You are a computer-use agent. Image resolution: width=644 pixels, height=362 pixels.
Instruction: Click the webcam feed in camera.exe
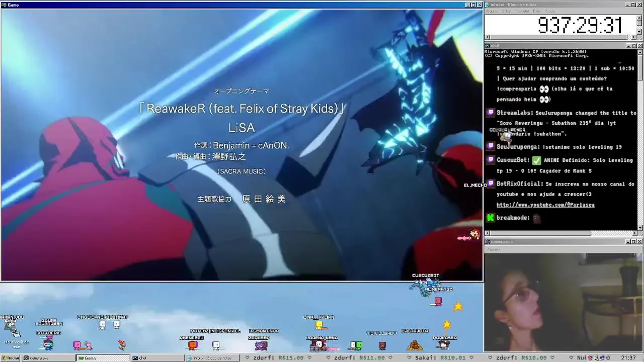point(563,302)
